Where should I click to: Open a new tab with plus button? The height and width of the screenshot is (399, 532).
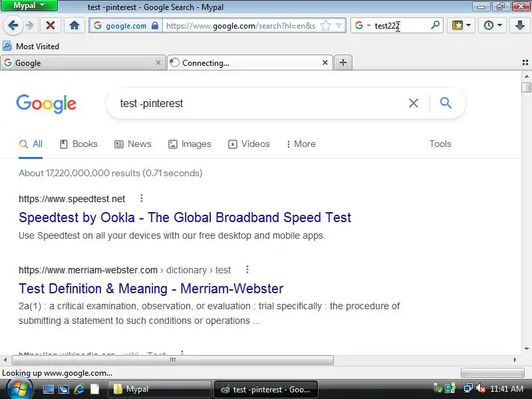tap(343, 63)
